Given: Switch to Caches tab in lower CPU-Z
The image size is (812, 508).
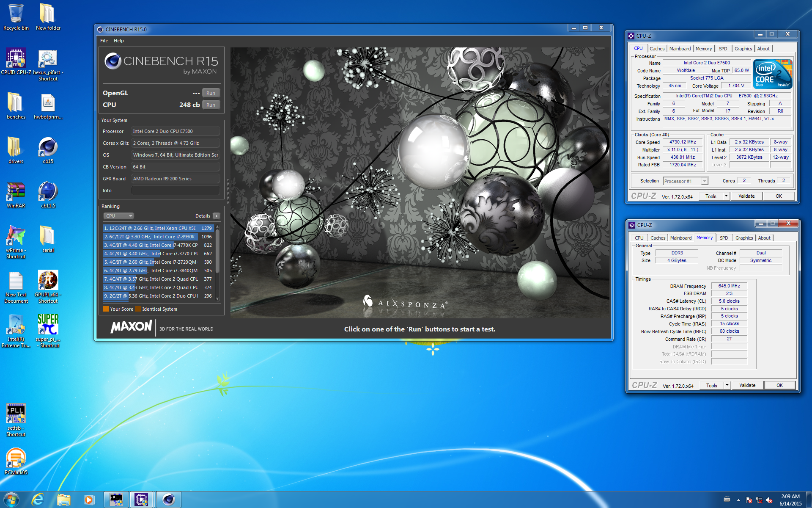Looking at the screenshot, I should [x=658, y=238].
